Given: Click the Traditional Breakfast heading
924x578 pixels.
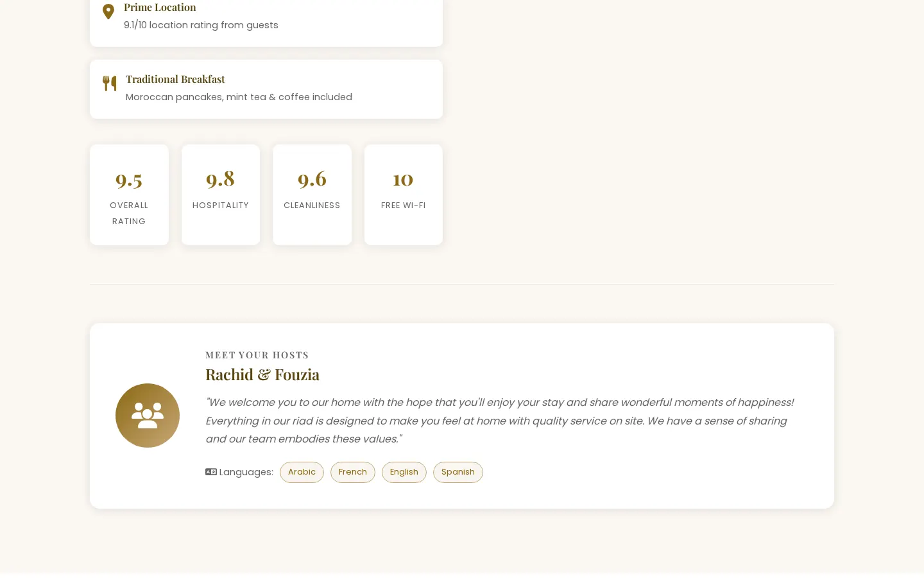Looking at the screenshot, I should (x=175, y=79).
